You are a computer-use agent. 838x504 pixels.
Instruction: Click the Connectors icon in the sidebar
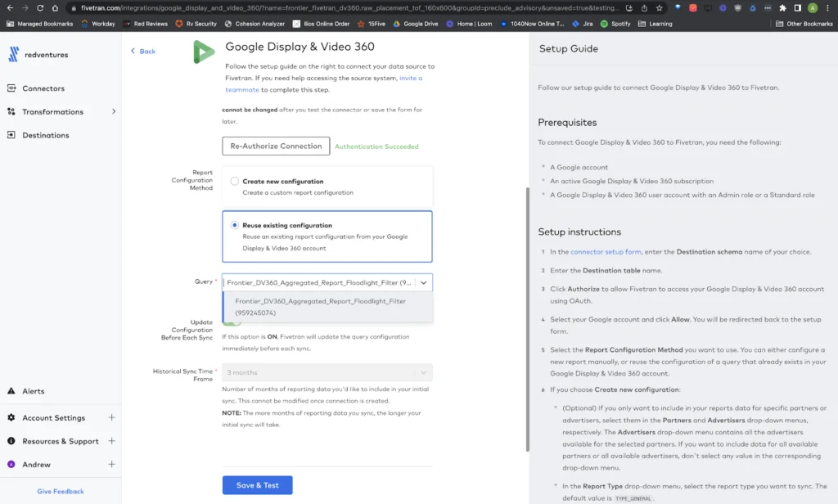click(x=11, y=88)
